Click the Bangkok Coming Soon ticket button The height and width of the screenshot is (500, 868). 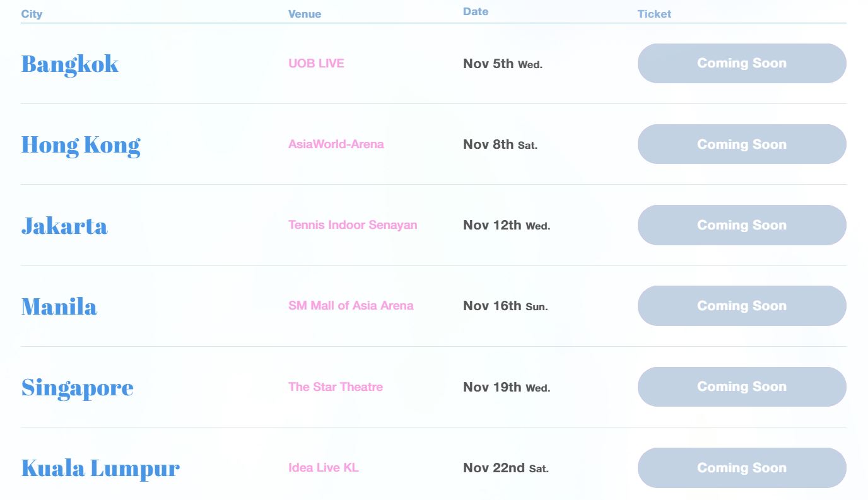pyautogui.click(x=741, y=63)
